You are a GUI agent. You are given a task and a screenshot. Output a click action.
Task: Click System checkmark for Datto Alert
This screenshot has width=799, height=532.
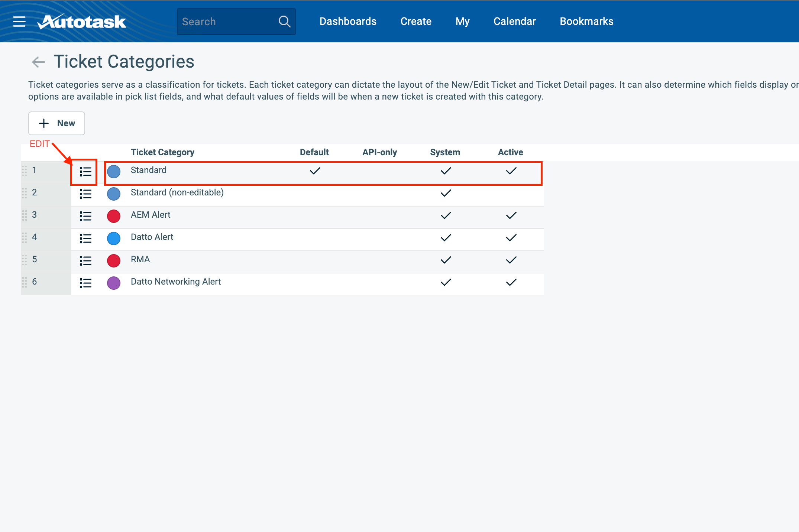click(x=446, y=238)
